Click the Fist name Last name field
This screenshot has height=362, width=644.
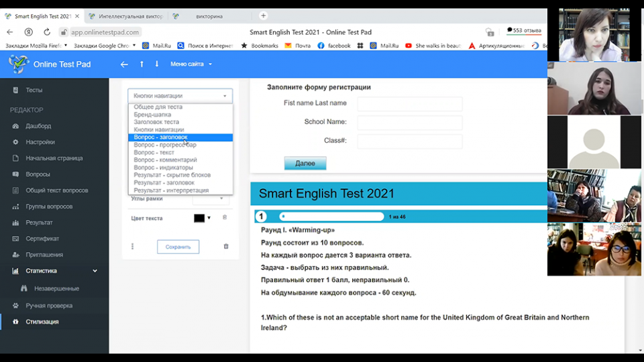pos(409,104)
